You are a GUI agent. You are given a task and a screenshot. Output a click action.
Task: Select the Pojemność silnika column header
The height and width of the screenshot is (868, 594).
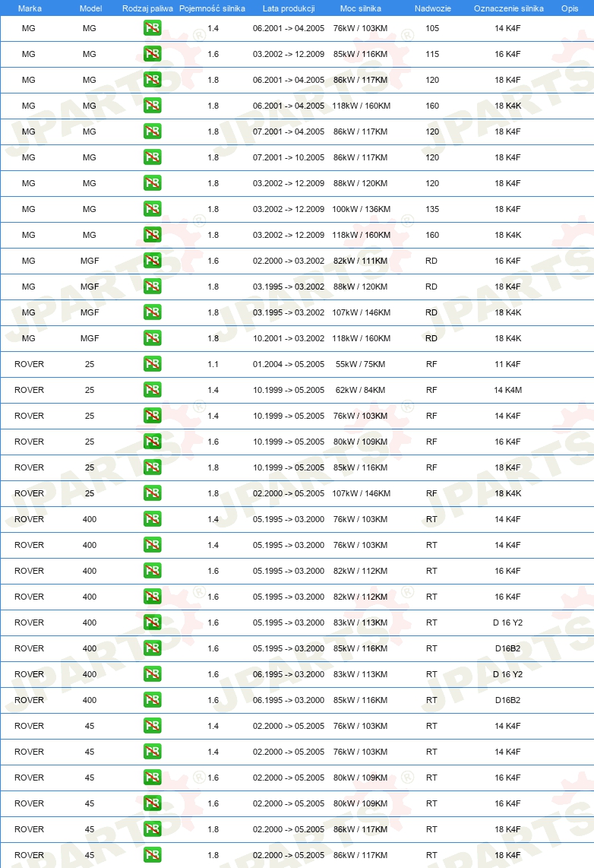tap(213, 8)
